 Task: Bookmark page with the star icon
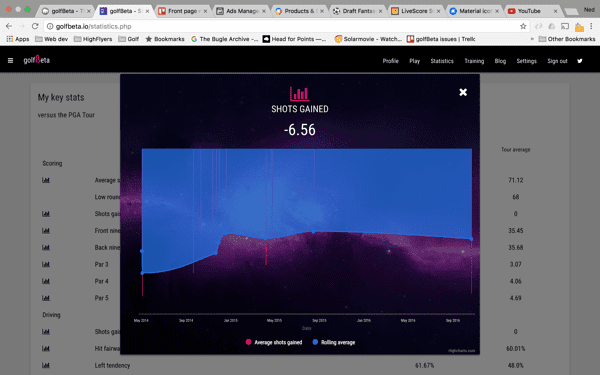point(523,26)
